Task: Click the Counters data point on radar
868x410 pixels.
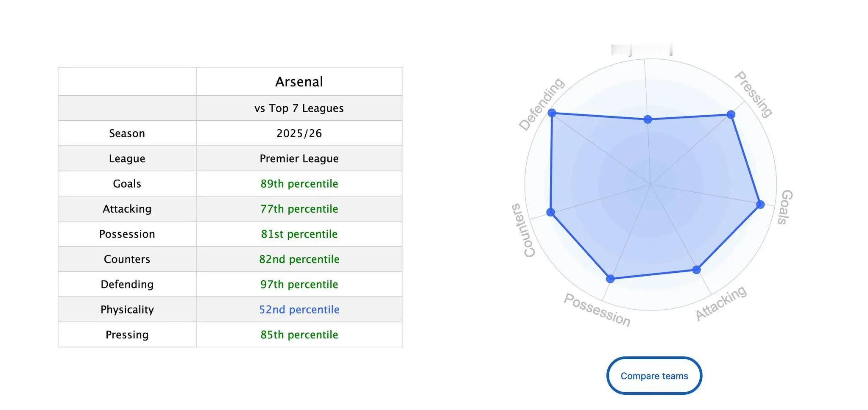Action: 550,212
